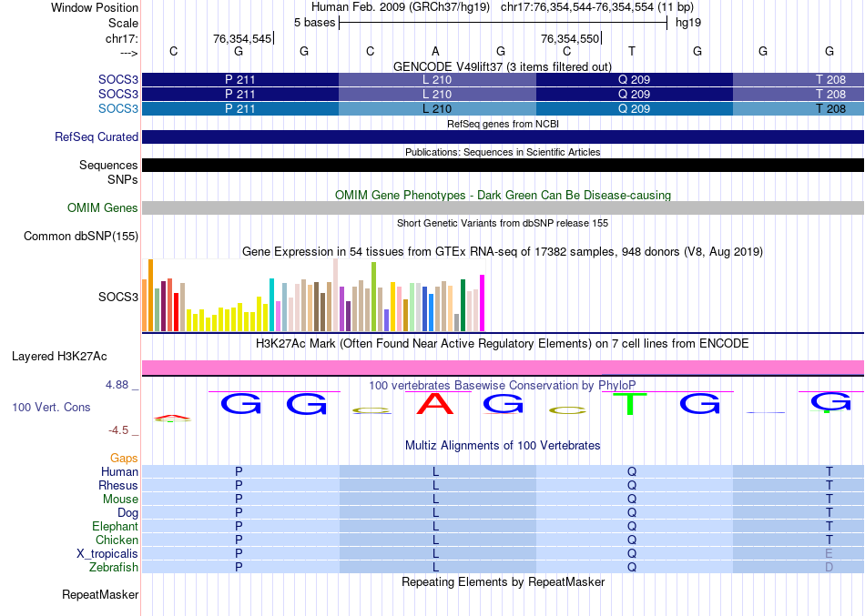Click the 'Zebrafish' species label

[114, 567]
